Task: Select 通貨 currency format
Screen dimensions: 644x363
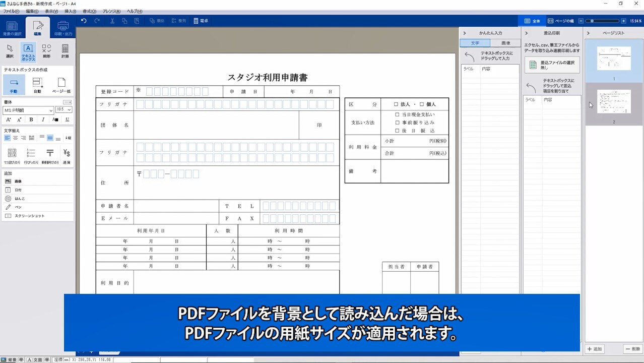Action: (x=67, y=156)
